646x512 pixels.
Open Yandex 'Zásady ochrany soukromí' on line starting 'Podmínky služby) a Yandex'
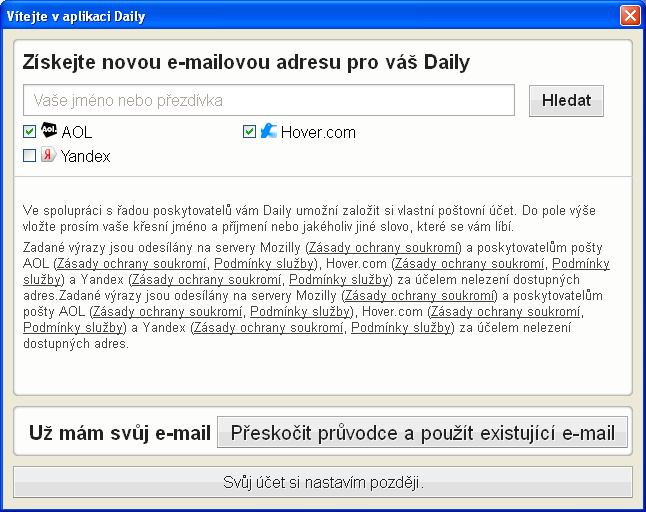tap(268, 328)
